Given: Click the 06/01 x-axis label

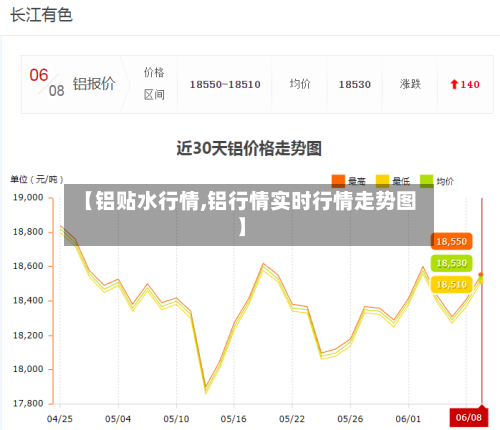Looking at the screenshot, I should (408, 419).
